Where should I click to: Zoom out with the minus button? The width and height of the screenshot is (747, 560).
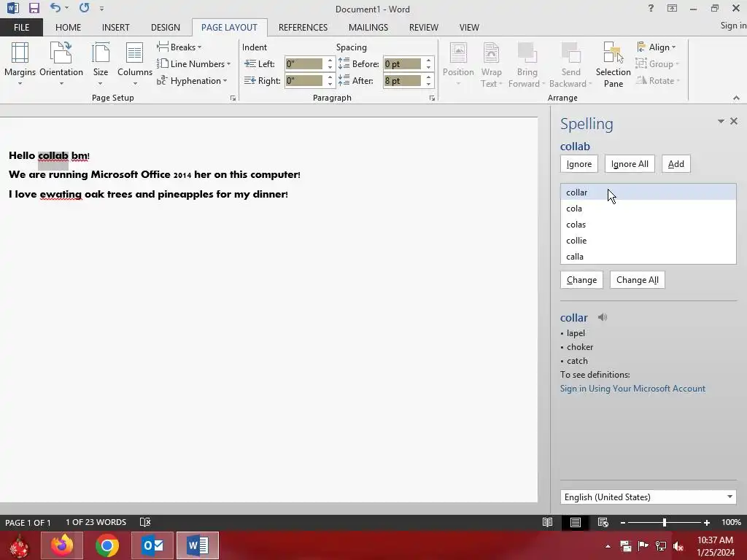[x=623, y=523]
